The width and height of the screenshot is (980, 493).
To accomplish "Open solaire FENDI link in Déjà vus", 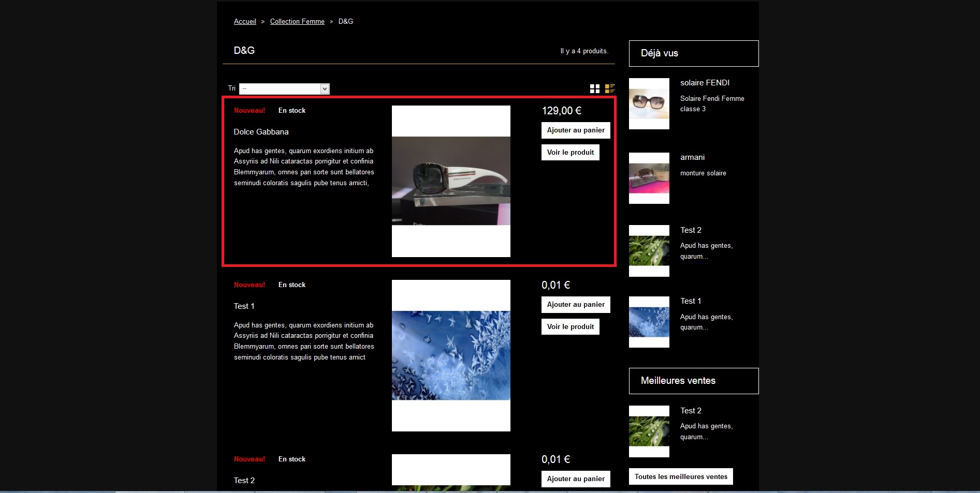I will [705, 83].
